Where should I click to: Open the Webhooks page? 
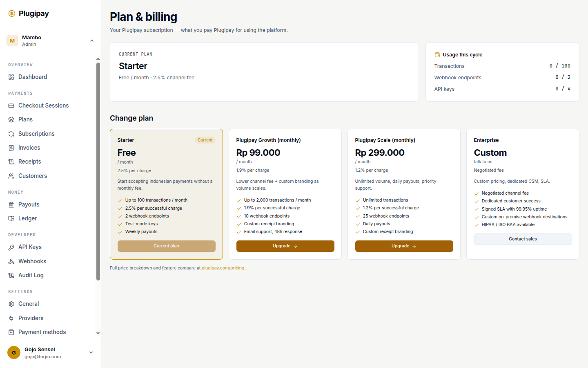32,261
